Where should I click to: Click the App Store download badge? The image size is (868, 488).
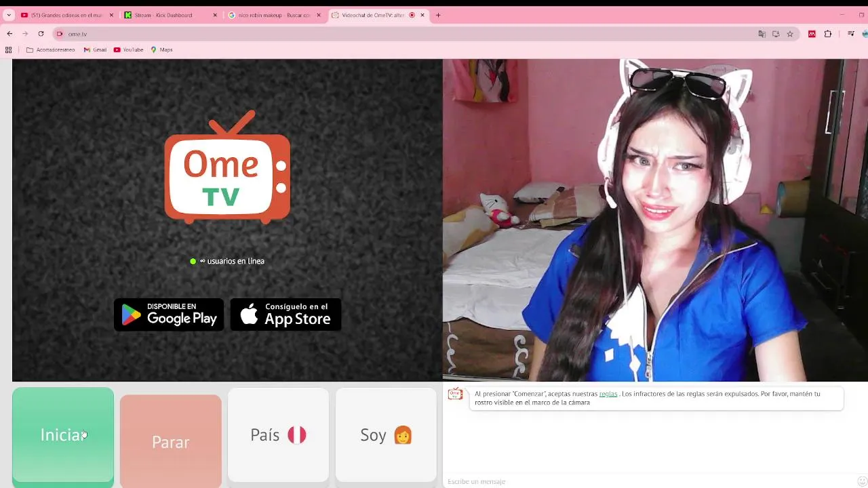click(x=285, y=314)
